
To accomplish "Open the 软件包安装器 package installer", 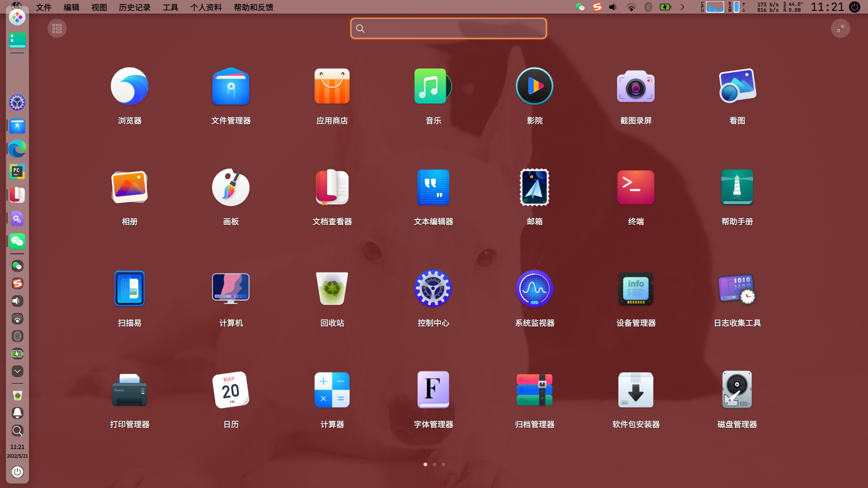I will 636,390.
